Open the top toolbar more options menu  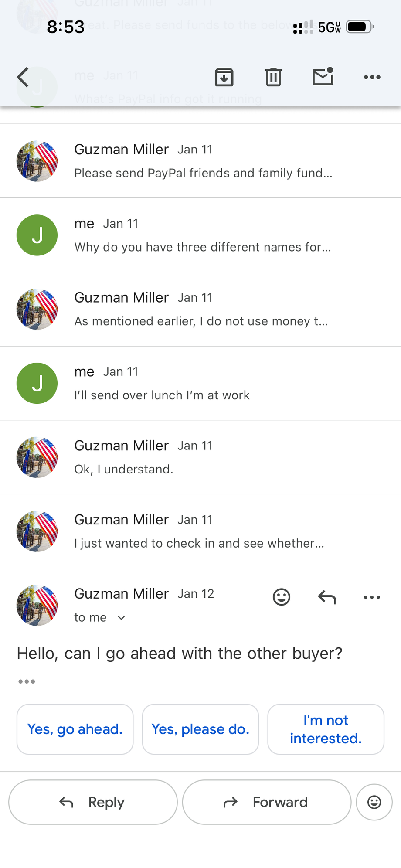point(372,77)
